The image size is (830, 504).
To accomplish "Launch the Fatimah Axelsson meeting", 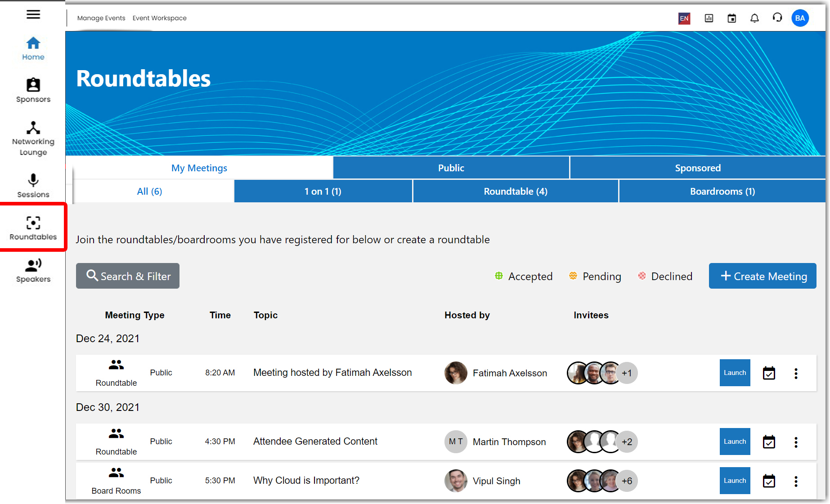I will 735,373.
